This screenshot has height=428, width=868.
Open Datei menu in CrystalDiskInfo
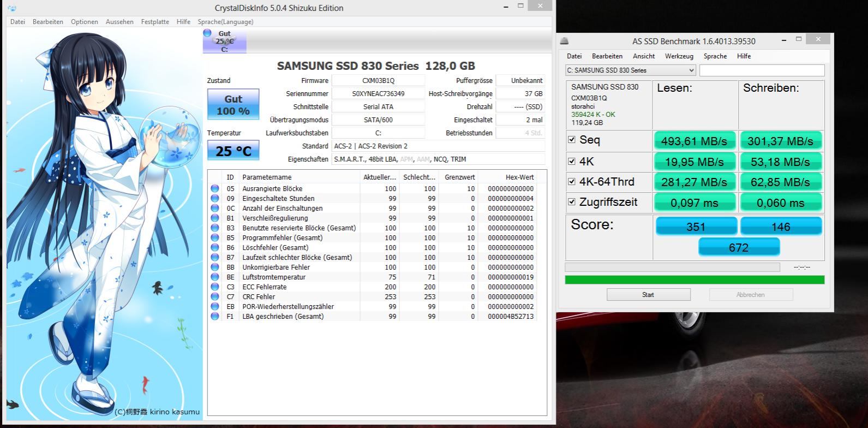(x=17, y=22)
